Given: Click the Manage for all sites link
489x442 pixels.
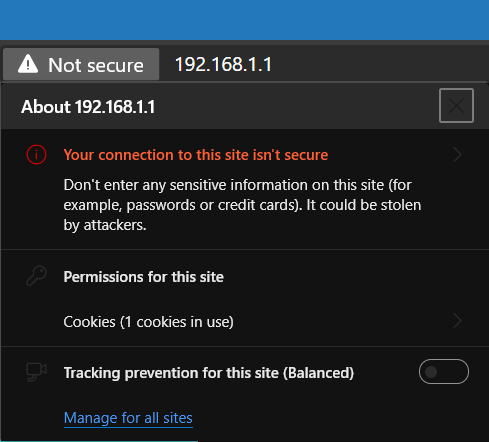Looking at the screenshot, I should pos(128,418).
